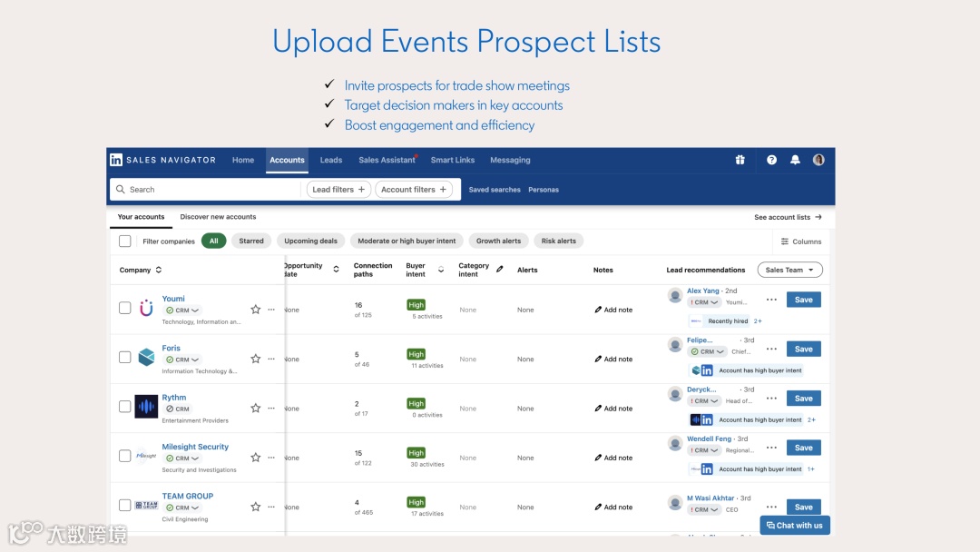Check the TEAM GROUP row checkbox

[x=125, y=505]
